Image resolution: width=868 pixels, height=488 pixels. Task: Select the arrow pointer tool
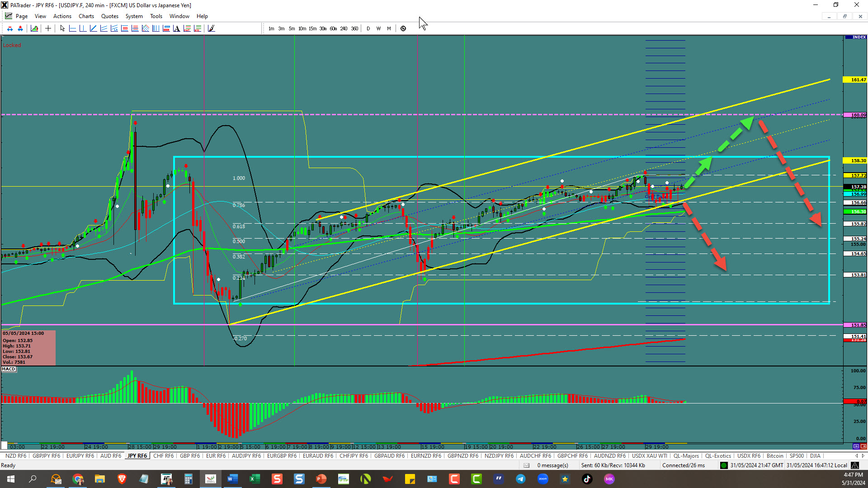[62, 28]
